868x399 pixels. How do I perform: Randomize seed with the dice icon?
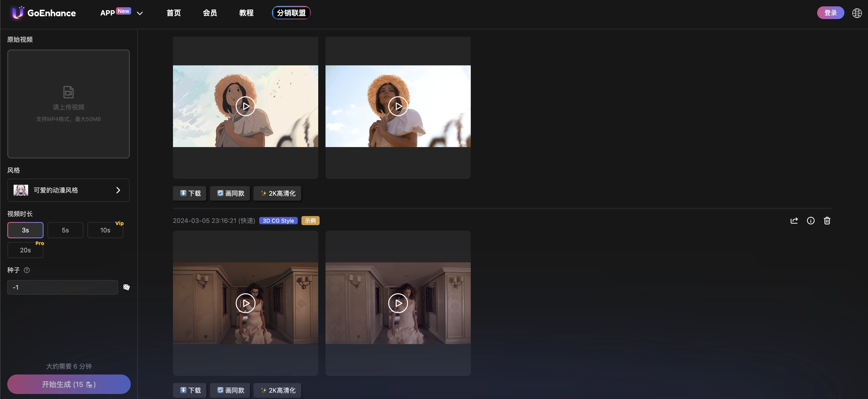tap(126, 287)
